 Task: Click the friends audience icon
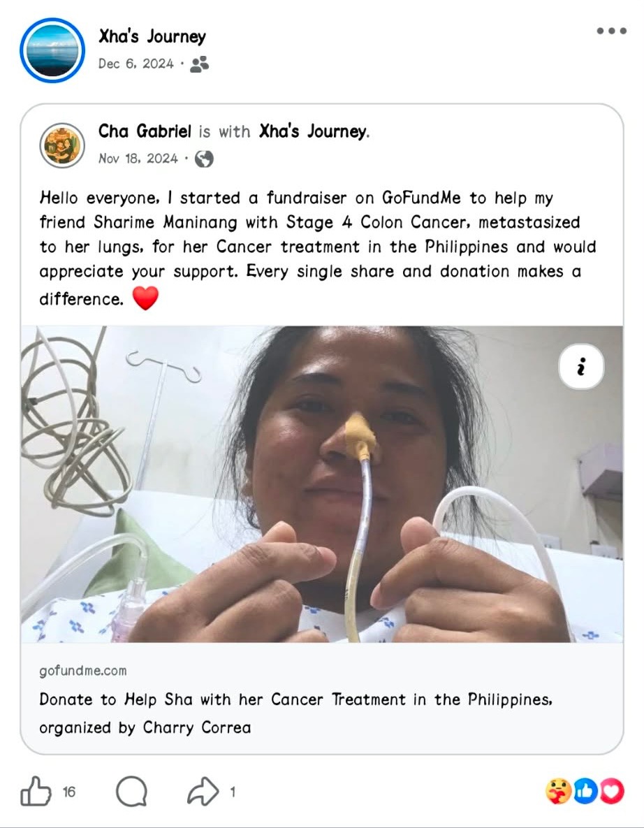[x=199, y=64]
